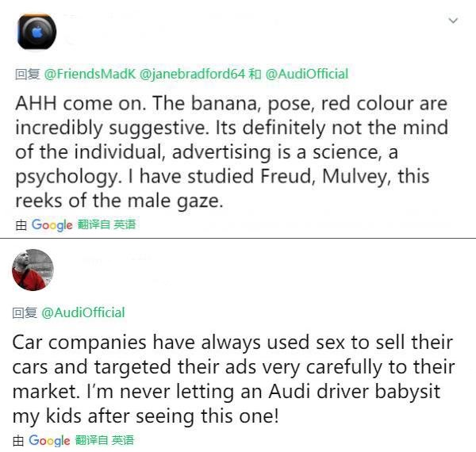The height and width of the screenshot is (452, 476).
Task: Click 翻译自 英语 under the babysit tweet
Action: pos(104,440)
